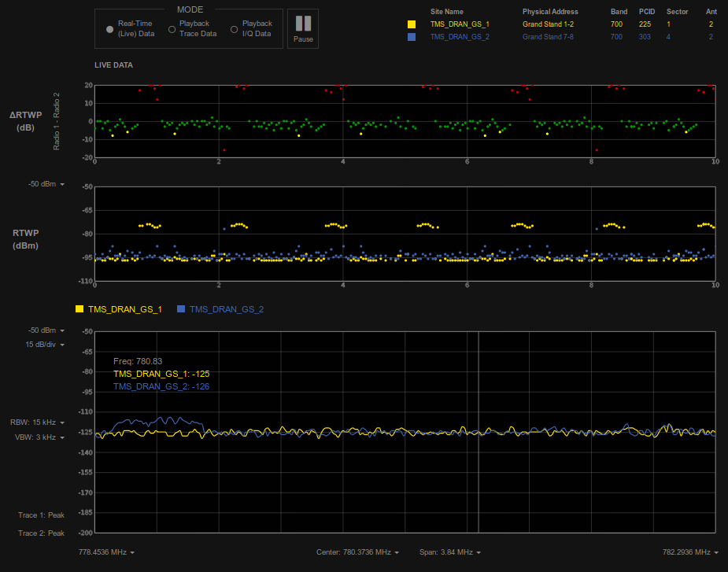Open RTWP chart -50 dBm reference dropdown
728x572 pixels.
pos(46,184)
